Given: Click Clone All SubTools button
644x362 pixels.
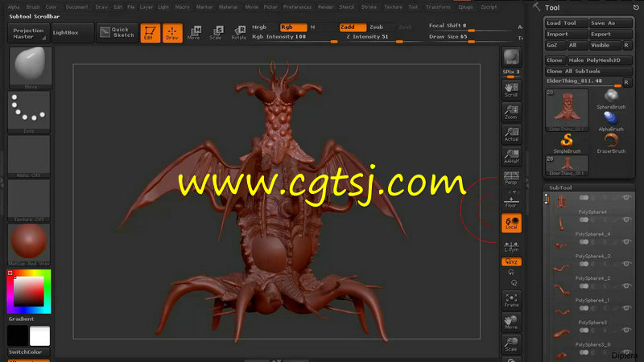Looking at the screenshot, I should pyautogui.click(x=588, y=71).
